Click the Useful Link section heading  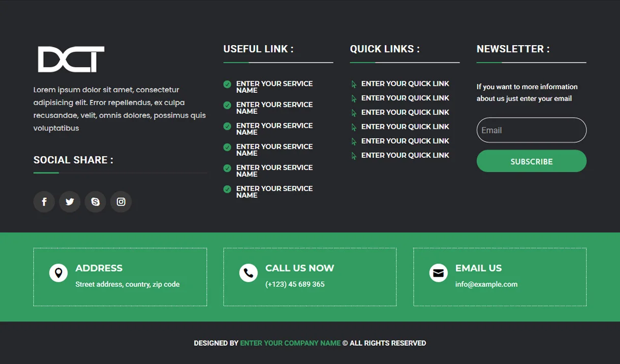click(x=258, y=49)
